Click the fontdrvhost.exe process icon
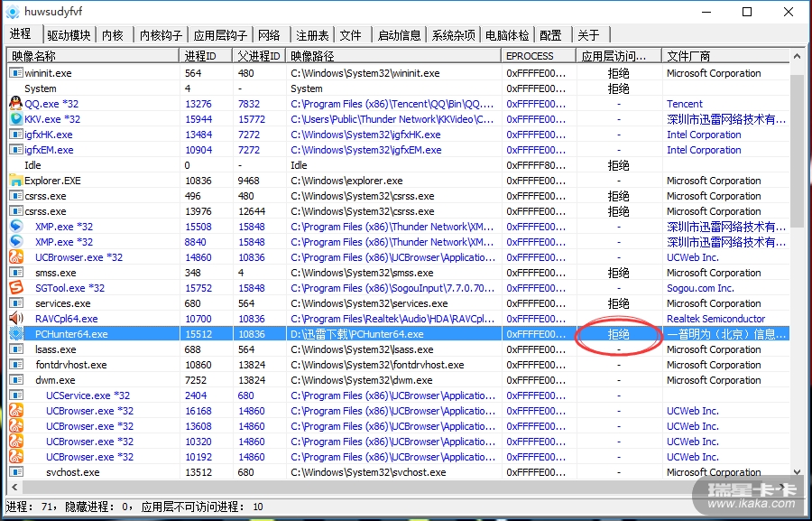 (x=16, y=365)
